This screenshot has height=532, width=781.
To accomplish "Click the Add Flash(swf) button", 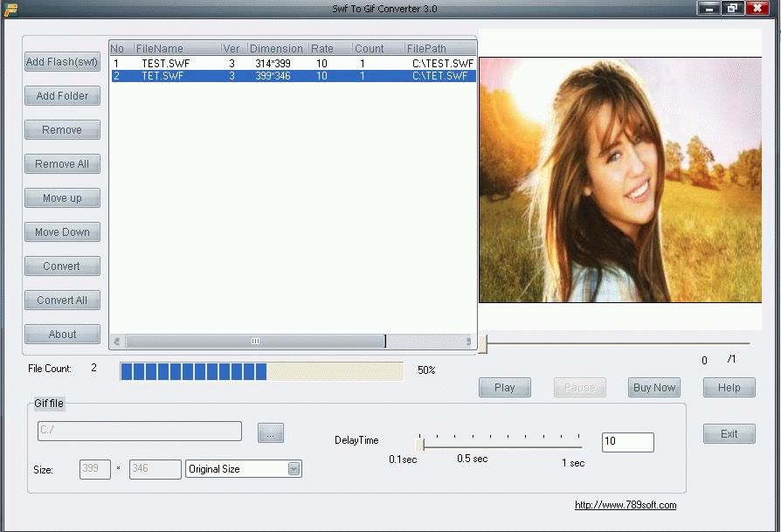I will [62, 62].
